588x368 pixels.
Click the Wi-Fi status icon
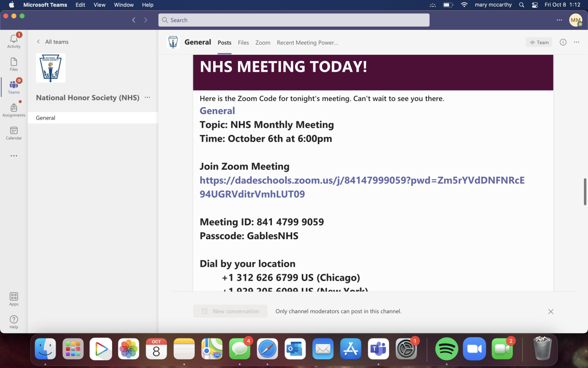[x=464, y=5]
